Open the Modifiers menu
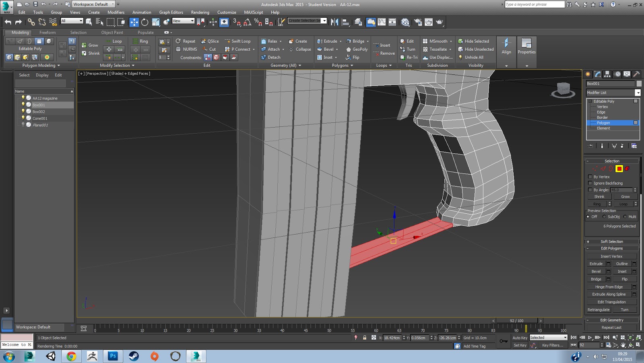This screenshot has height=363, width=644. 116,12
